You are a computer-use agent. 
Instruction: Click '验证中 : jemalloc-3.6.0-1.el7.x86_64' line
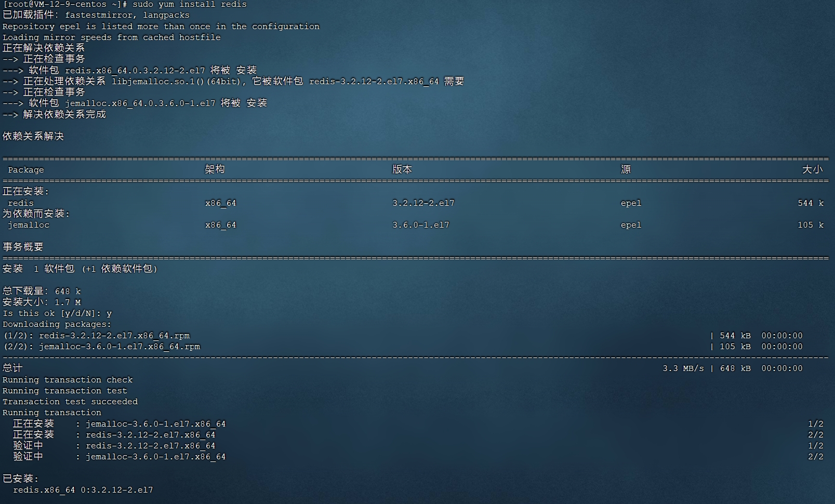click(120, 456)
